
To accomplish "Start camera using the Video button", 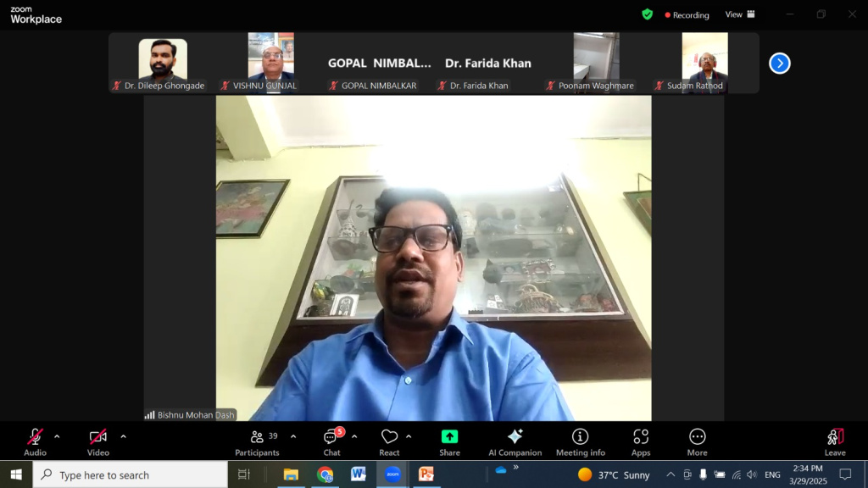I will click(x=98, y=441).
